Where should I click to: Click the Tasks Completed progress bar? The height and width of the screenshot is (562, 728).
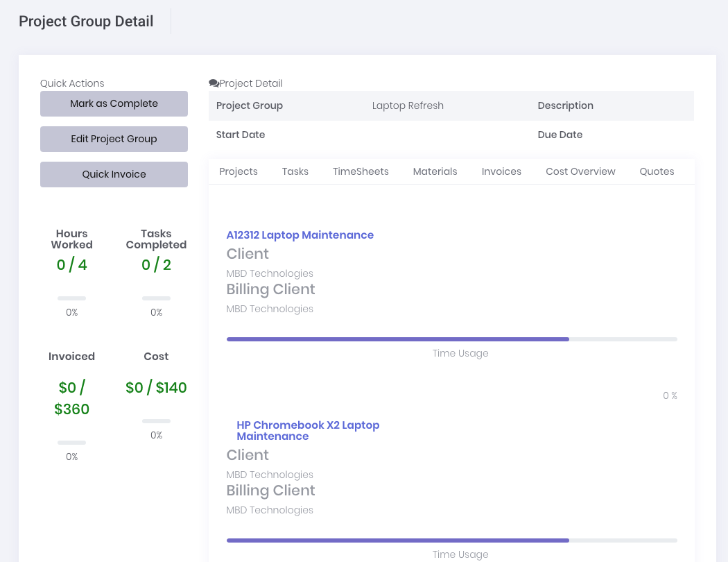pos(156,298)
